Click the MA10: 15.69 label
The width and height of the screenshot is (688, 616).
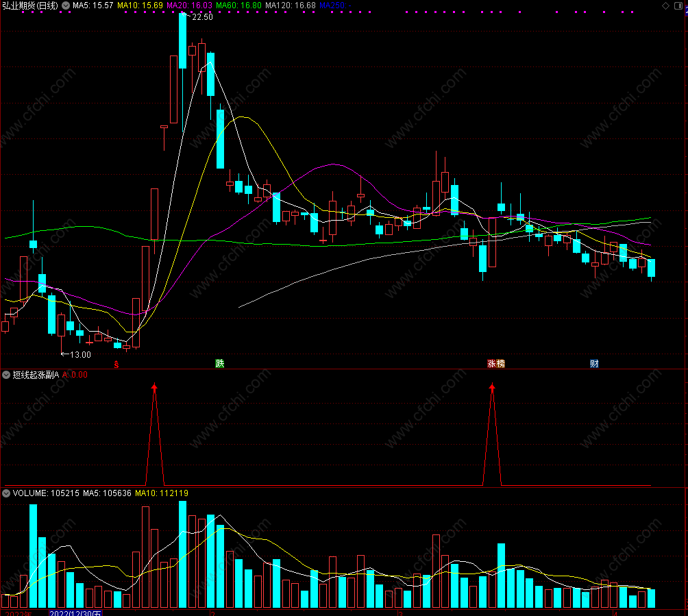pos(140,5)
